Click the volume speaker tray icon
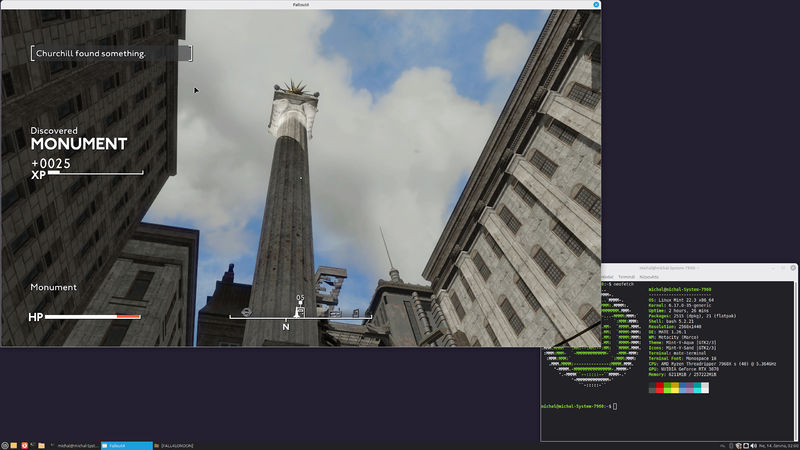This screenshot has width=800, height=450. (754, 446)
